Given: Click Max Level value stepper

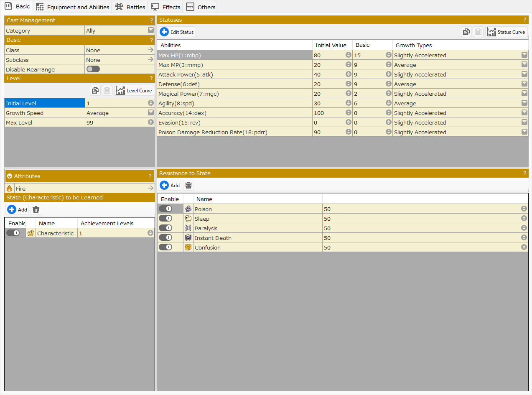Looking at the screenshot, I should pos(150,122).
